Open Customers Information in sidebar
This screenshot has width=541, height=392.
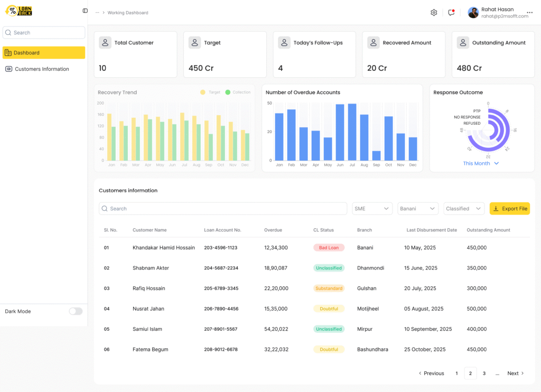click(x=42, y=69)
